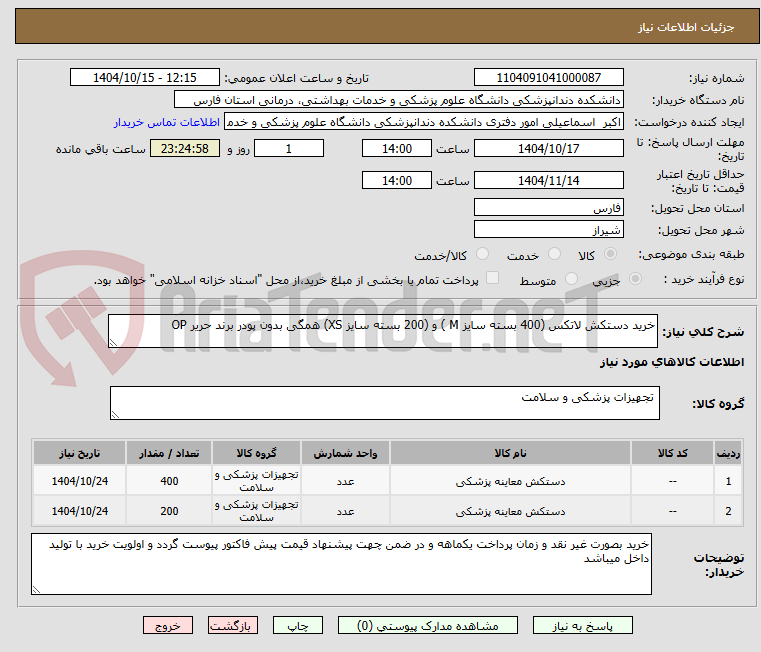Click the 'تاریخ نیاز' column header
Viewport: 761px width, 652px height.
point(80,453)
